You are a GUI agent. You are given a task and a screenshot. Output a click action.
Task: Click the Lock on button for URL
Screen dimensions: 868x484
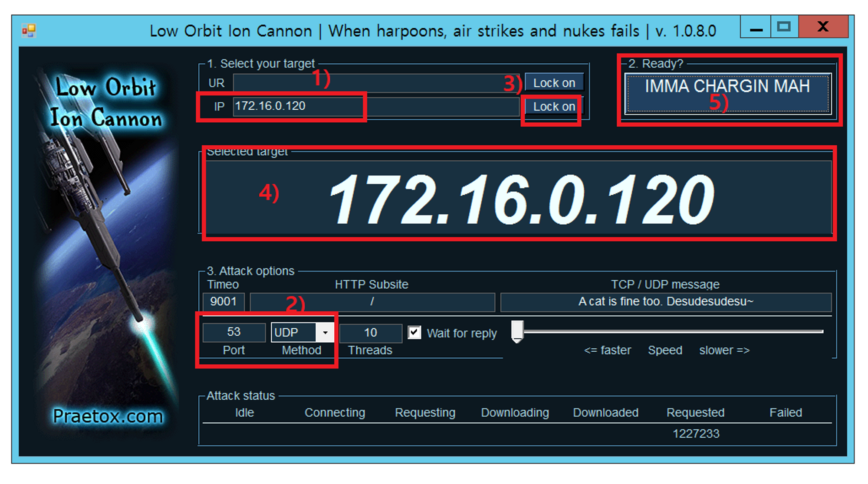(x=554, y=82)
